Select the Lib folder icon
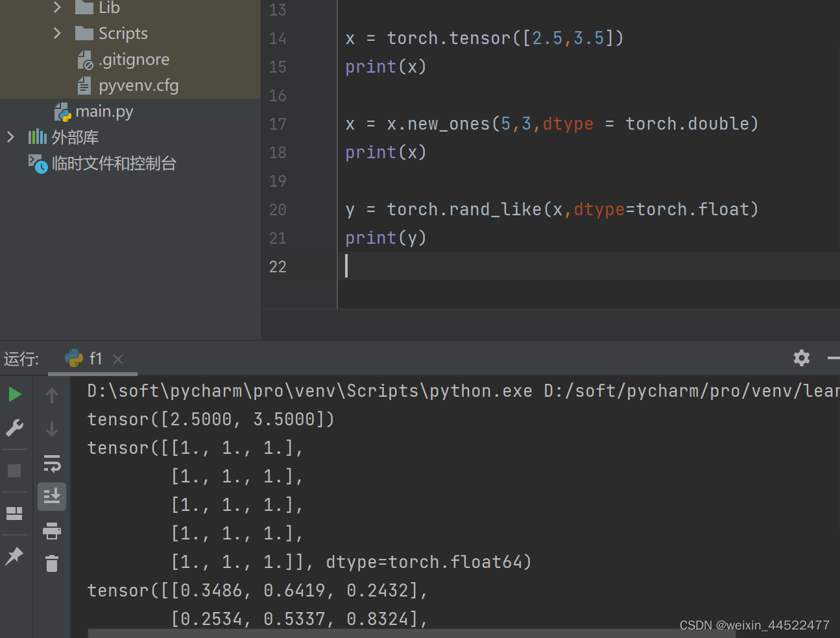This screenshot has width=840, height=638. point(84,7)
